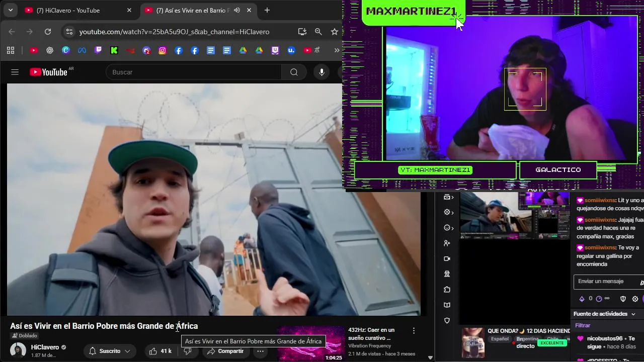This screenshot has width=644, height=362.
Task: Bookmark this page with star icon
Action: [335, 32]
